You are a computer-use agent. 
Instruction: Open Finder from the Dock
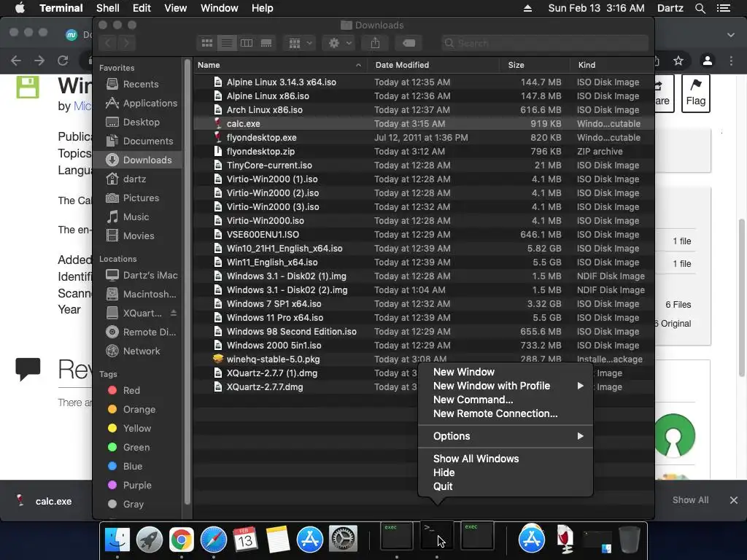coord(117,540)
